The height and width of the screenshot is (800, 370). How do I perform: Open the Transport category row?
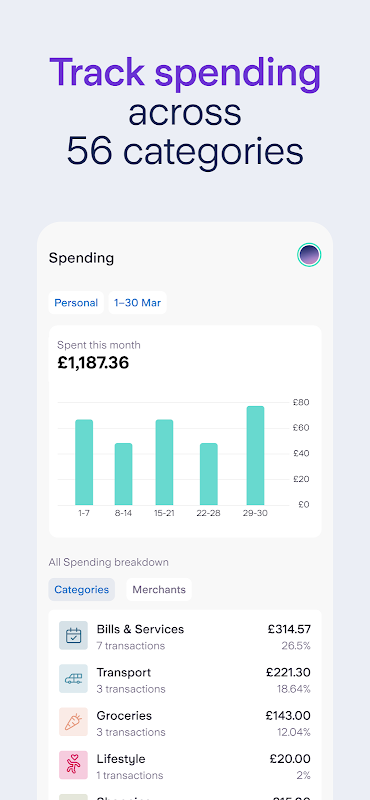click(185, 680)
